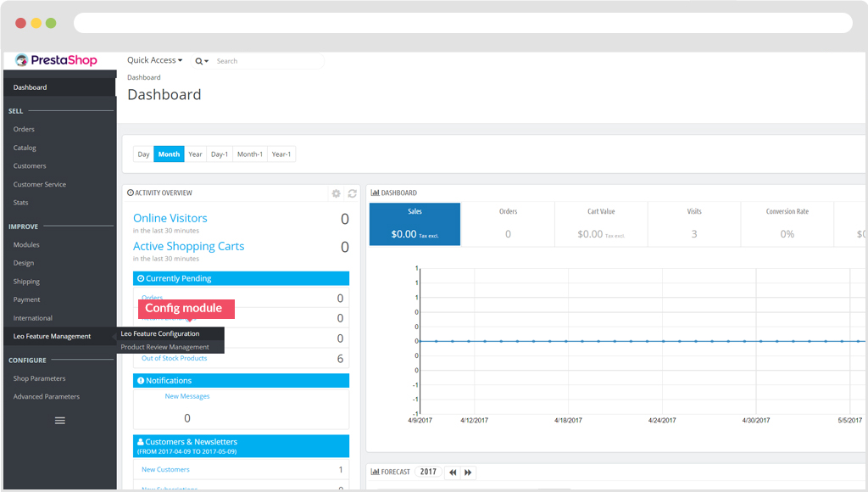
Task: Click in the top search field
Action: tap(267, 61)
